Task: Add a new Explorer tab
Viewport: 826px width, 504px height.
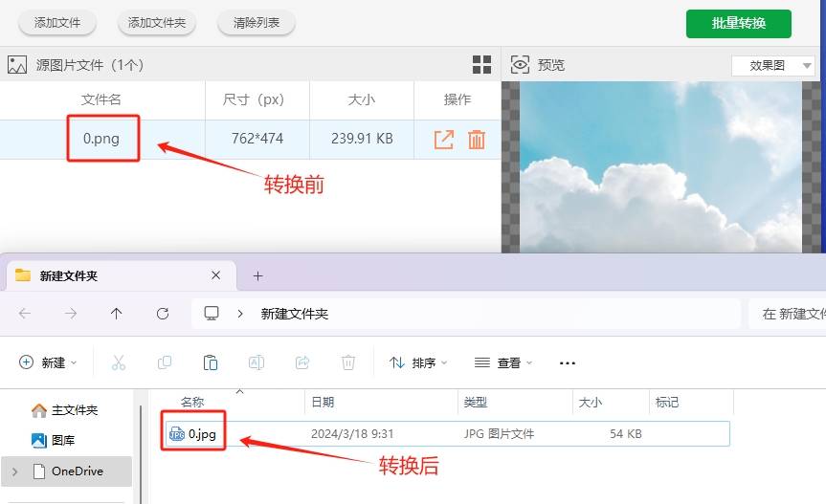Action: point(257,275)
